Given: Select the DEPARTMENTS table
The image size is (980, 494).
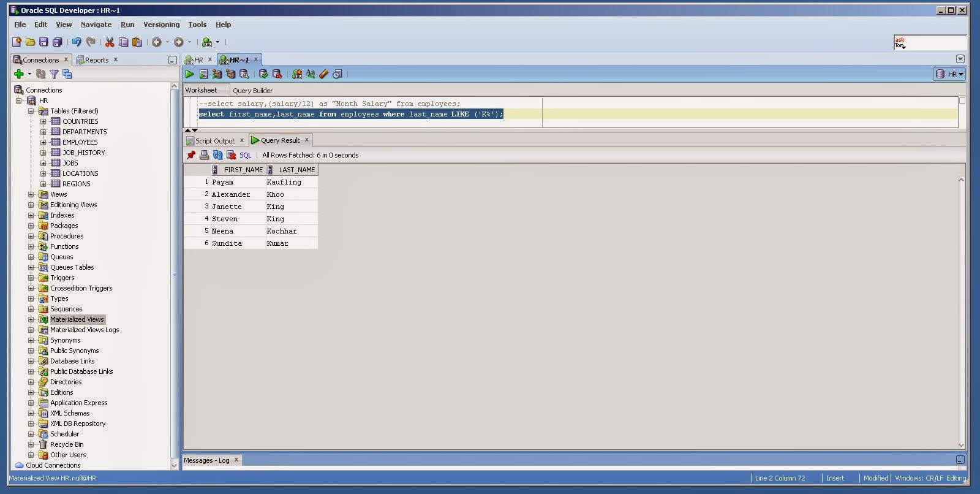Looking at the screenshot, I should click(85, 132).
